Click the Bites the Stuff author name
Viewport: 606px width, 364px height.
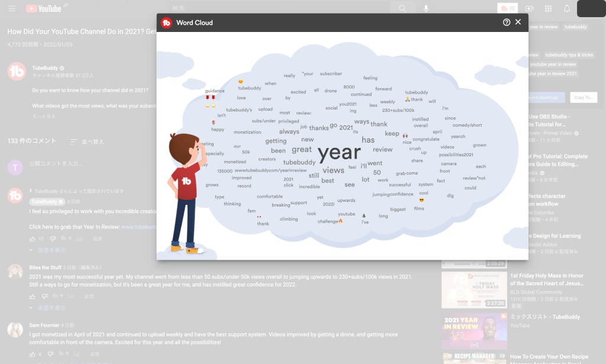pos(45,268)
